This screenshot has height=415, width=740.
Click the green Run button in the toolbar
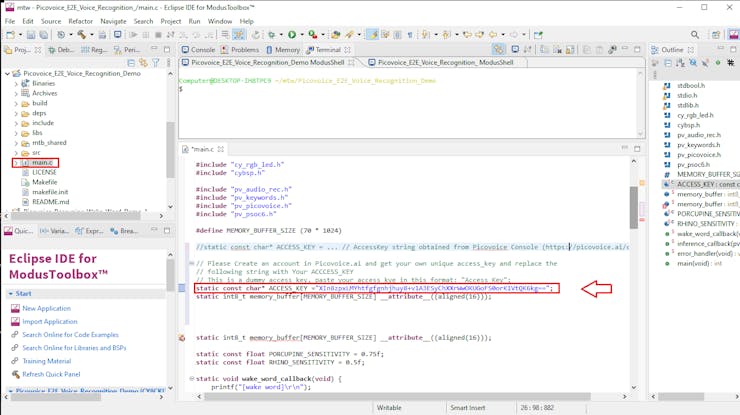click(291, 35)
